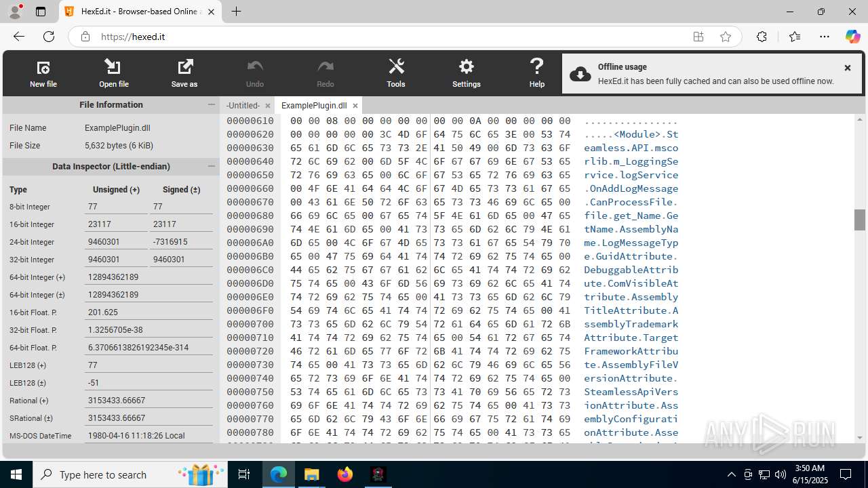The width and height of the screenshot is (868, 488).
Task: Open File Explorer from the taskbar
Action: pos(311,474)
